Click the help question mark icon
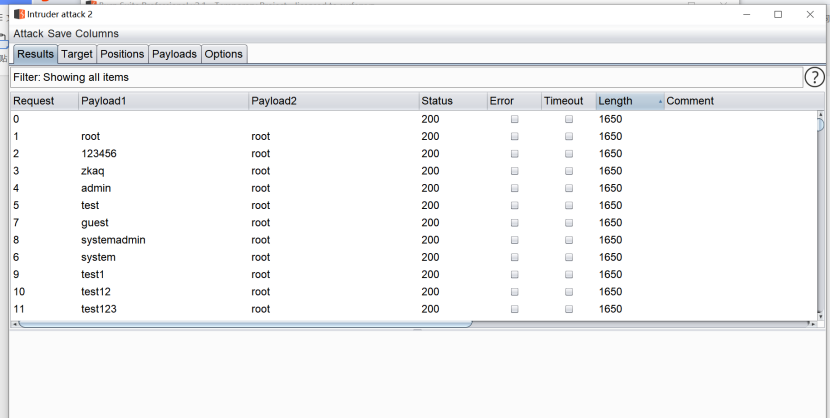 tap(815, 78)
